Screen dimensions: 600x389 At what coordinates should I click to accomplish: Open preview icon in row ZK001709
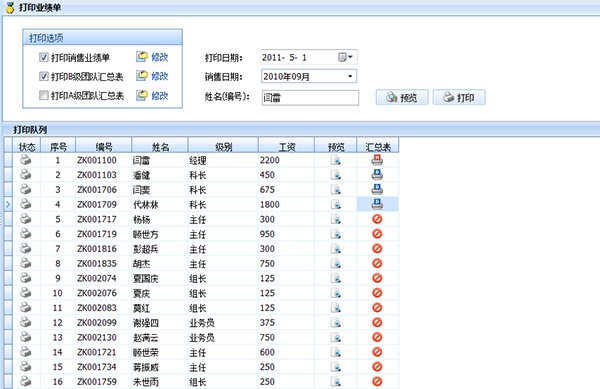[x=336, y=204]
